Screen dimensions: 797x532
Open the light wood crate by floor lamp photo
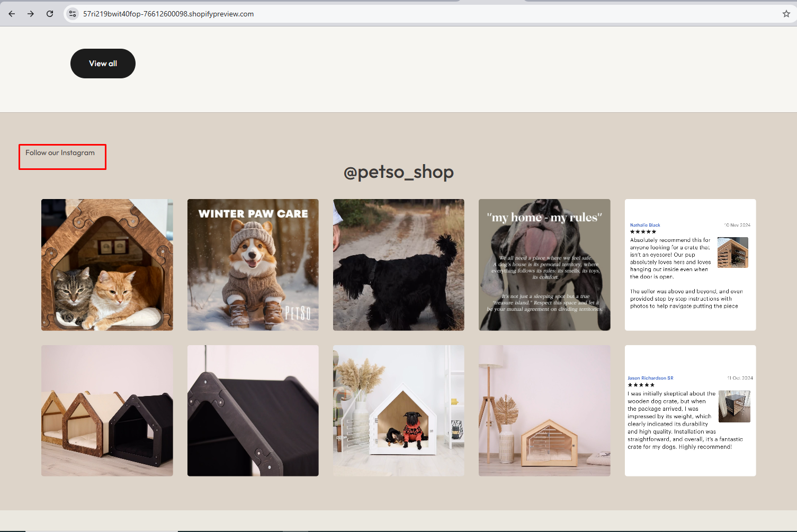coord(544,411)
